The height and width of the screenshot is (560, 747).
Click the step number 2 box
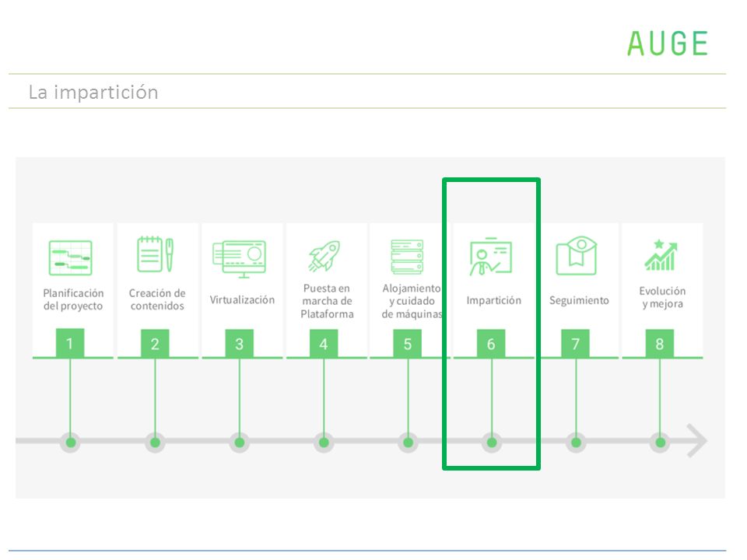(155, 343)
